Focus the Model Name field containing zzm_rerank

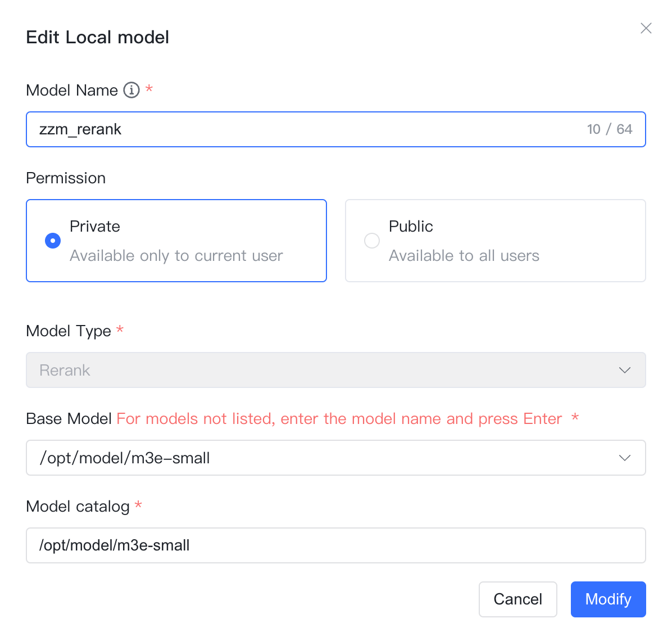tap(335, 129)
